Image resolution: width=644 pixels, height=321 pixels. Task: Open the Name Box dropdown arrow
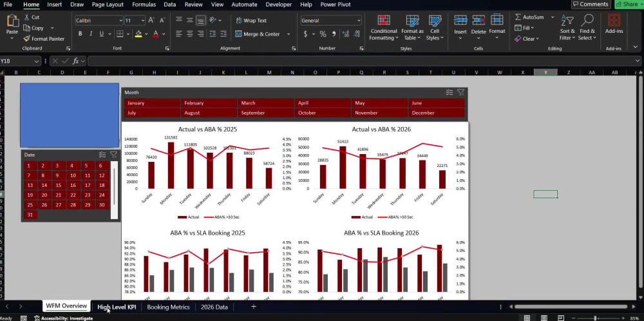[37, 61]
